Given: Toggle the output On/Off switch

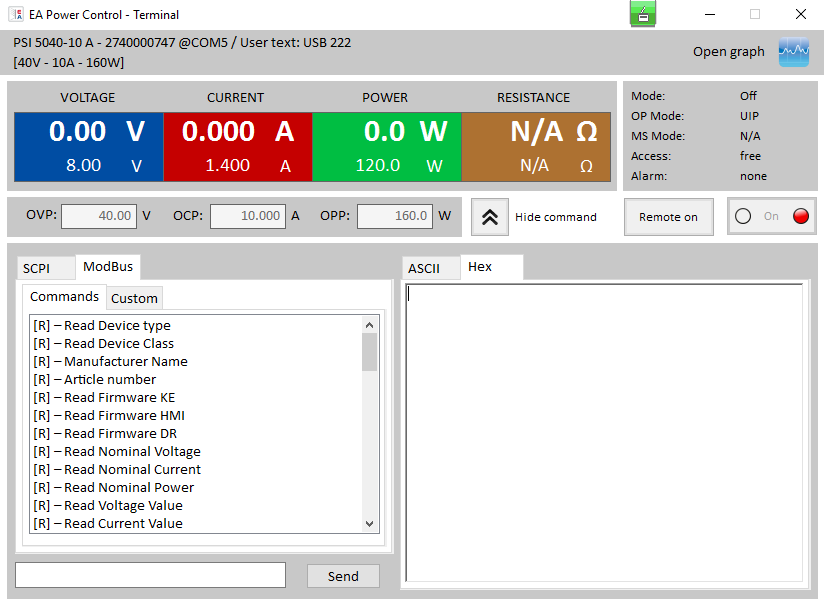Looking at the screenshot, I should coord(771,216).
